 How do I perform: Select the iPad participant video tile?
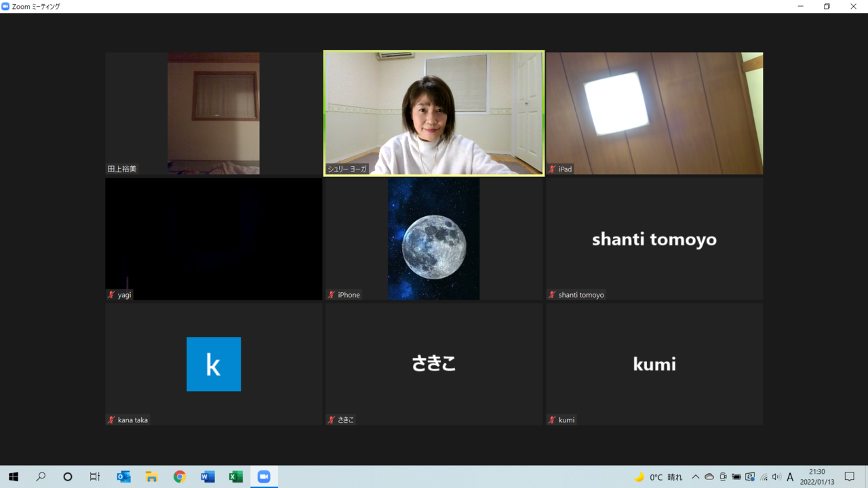coord(654,113)
